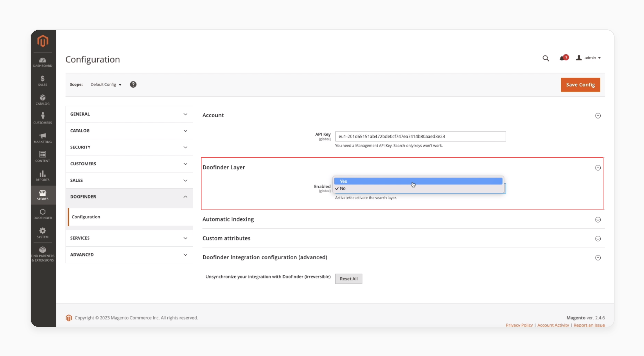Click the Configuration page title

point(93,59)
